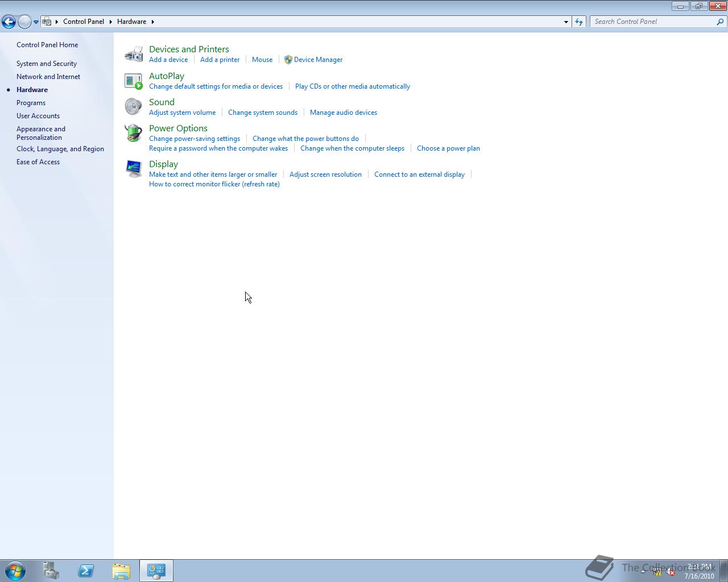Open Appearance and Personalization category

[x=41, y=133]
